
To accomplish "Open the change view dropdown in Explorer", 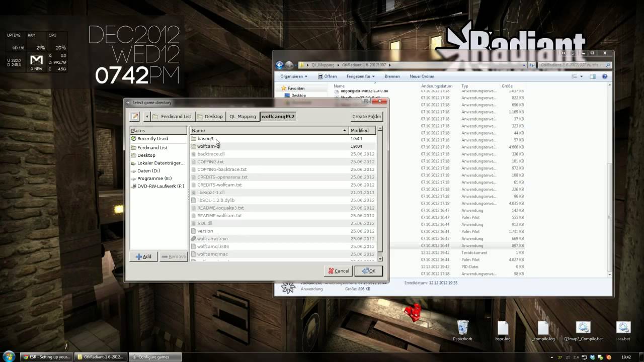I will tap(581, 76).
